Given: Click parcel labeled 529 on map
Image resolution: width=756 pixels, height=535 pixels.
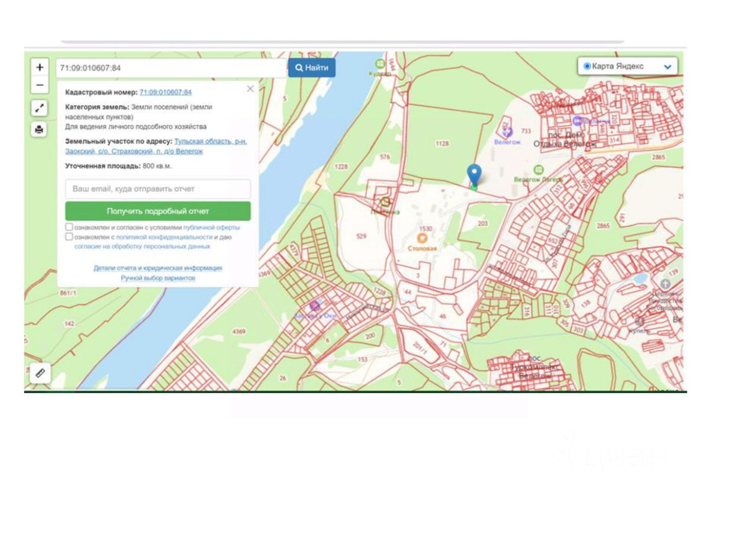Looking at the screenshot, I should [361, 236].
